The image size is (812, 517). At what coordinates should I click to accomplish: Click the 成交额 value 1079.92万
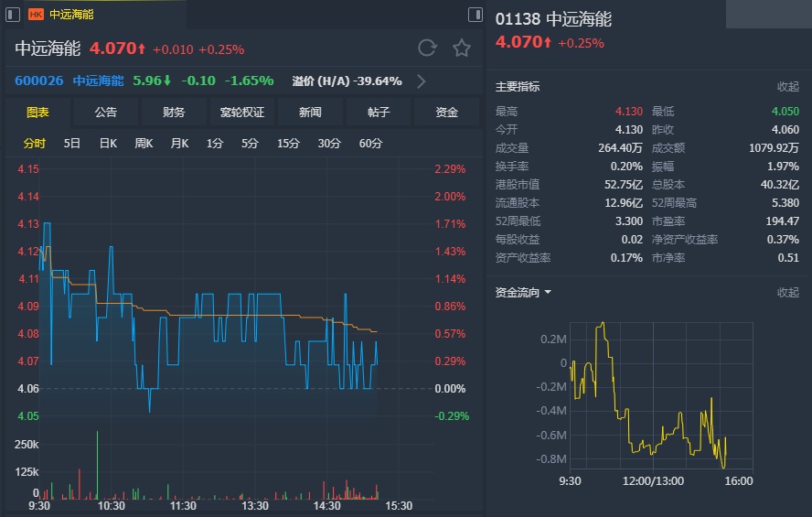(774, 148)
